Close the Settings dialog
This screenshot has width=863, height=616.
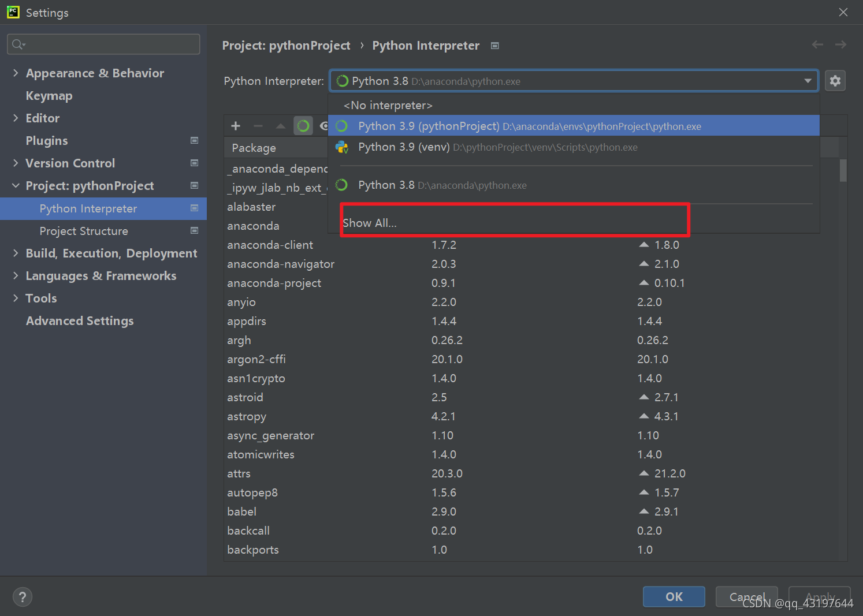[x=843, y=12]
